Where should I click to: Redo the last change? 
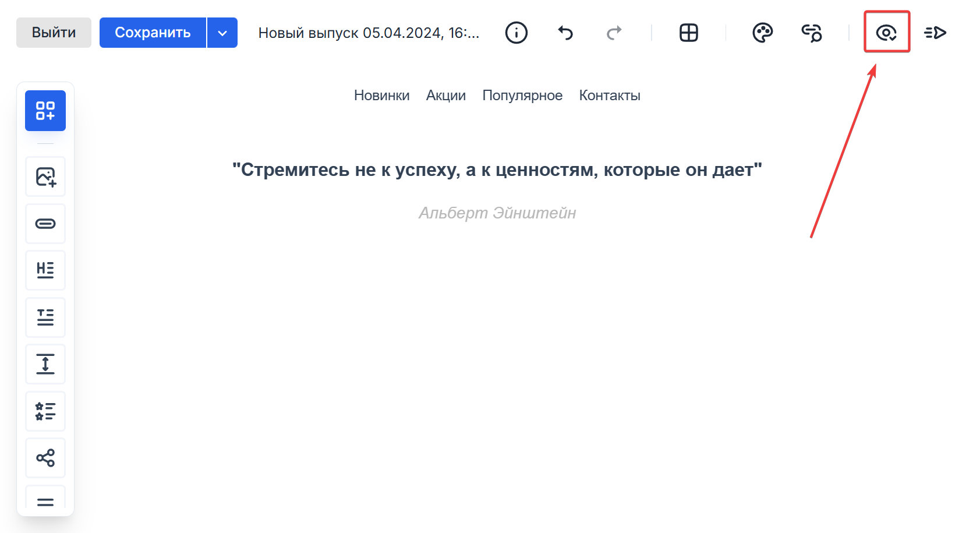tap(615, 33)
